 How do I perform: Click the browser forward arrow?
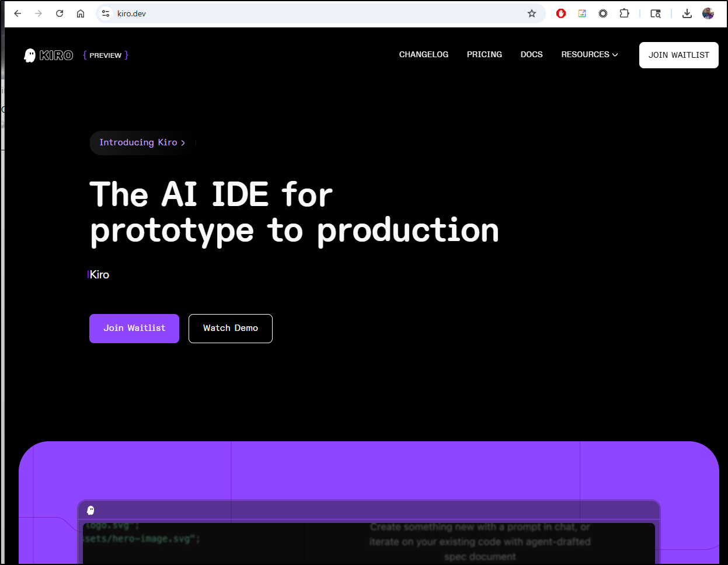39,13
